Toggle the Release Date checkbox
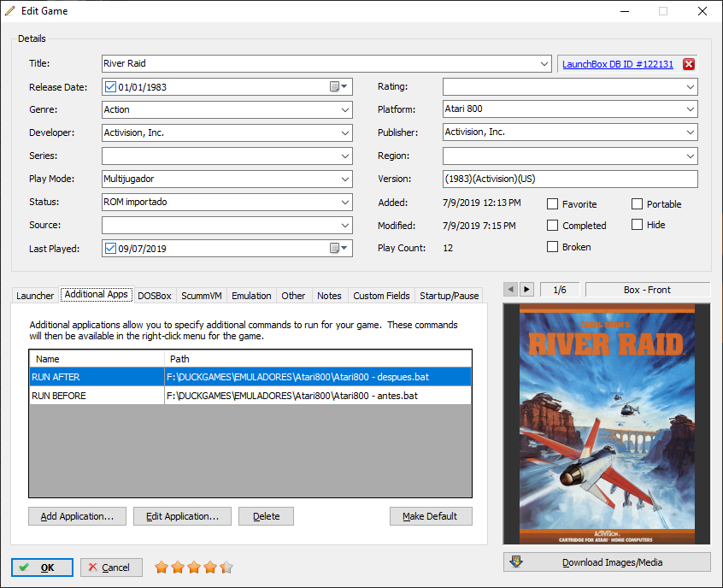 coord(110,86)
